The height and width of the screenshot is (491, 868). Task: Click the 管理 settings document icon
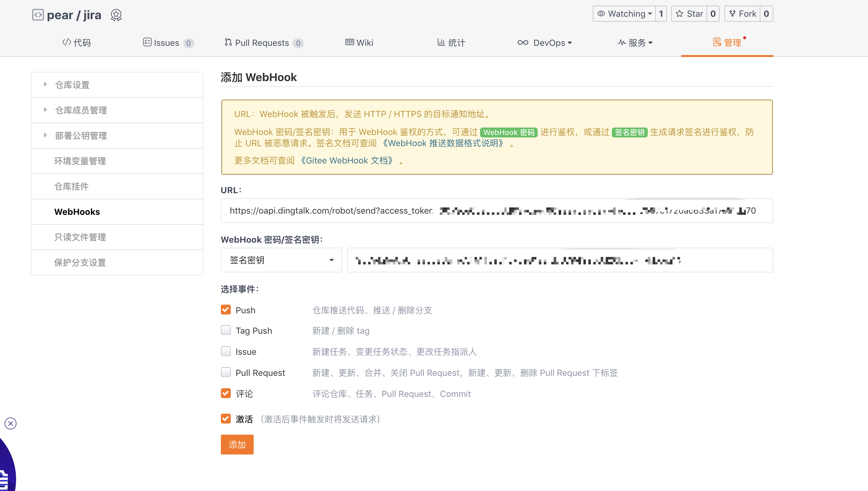(717, 42)
